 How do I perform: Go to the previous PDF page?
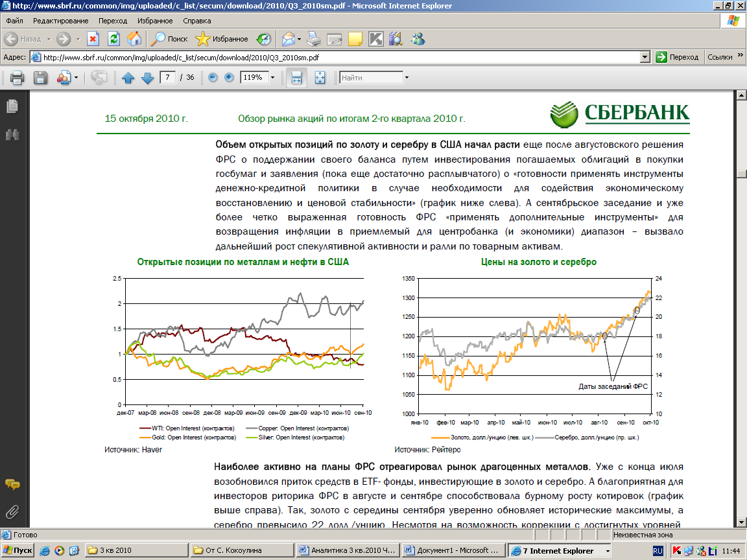coord(128,78)
